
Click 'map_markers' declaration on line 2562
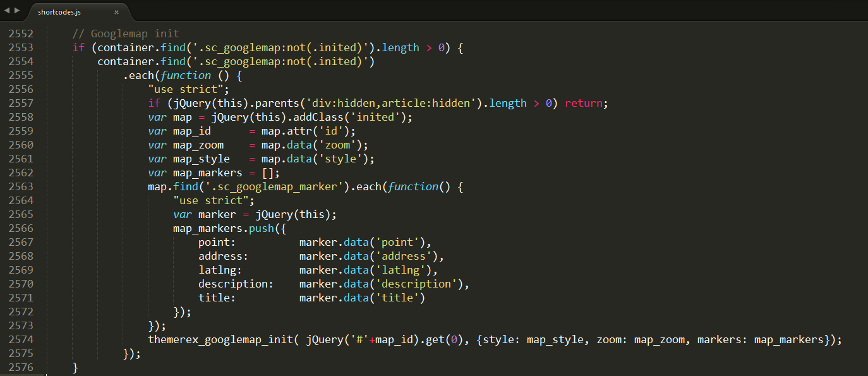click(x=208, y=173)
